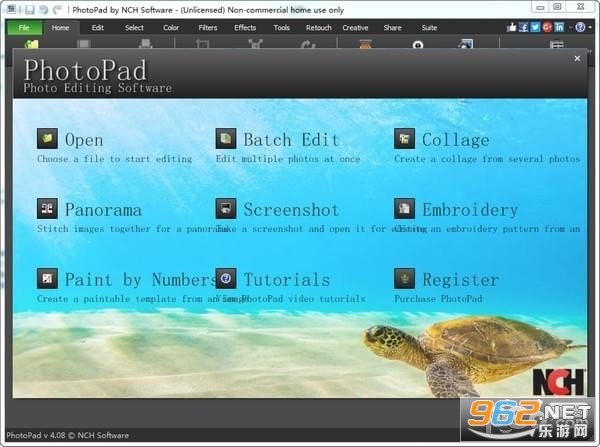
Task: Share via the Google+ icon
Action: coord(547,27)
